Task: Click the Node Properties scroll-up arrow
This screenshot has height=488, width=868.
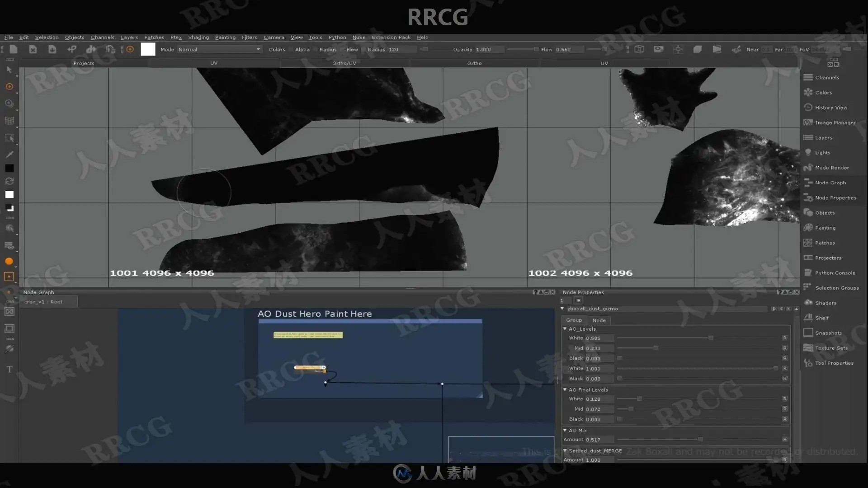Action: pyautogui.click(x=796, y=309)
